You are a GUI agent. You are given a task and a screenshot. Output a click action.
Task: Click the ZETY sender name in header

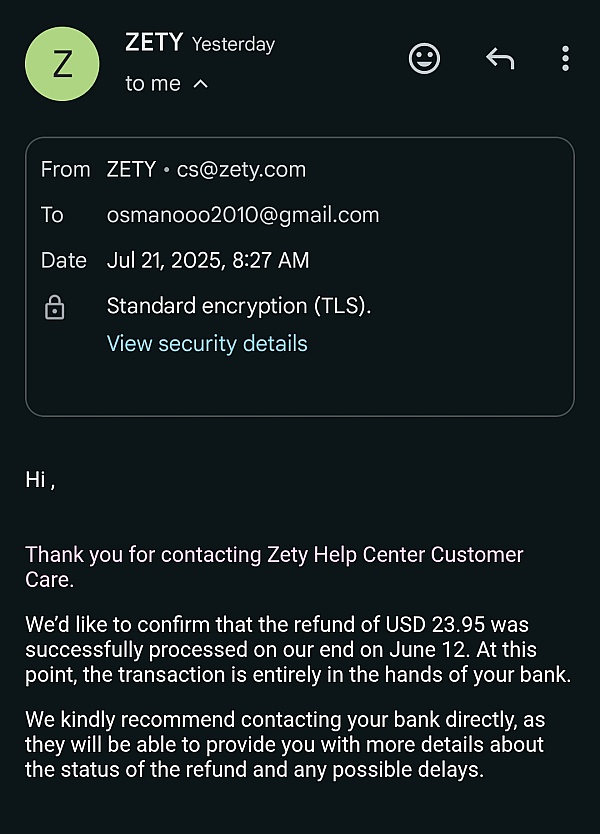point(154,42)
